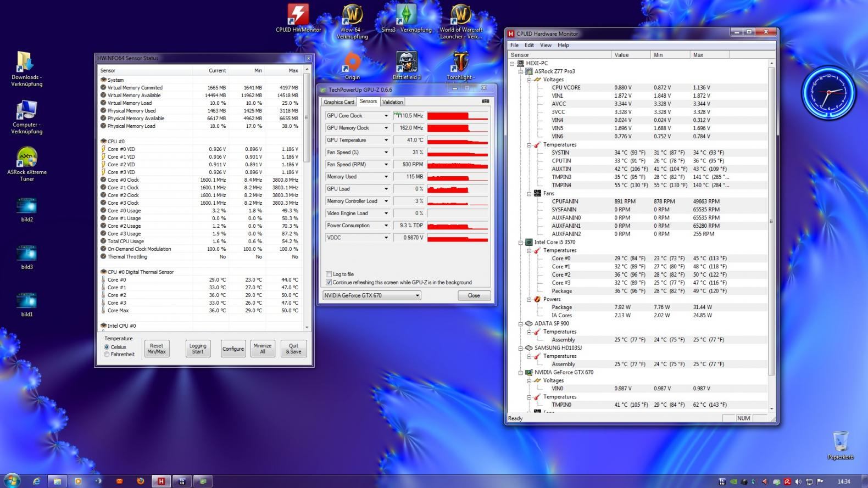Open the bild2 image file
The image size is (868, 488).
(26, 210)
